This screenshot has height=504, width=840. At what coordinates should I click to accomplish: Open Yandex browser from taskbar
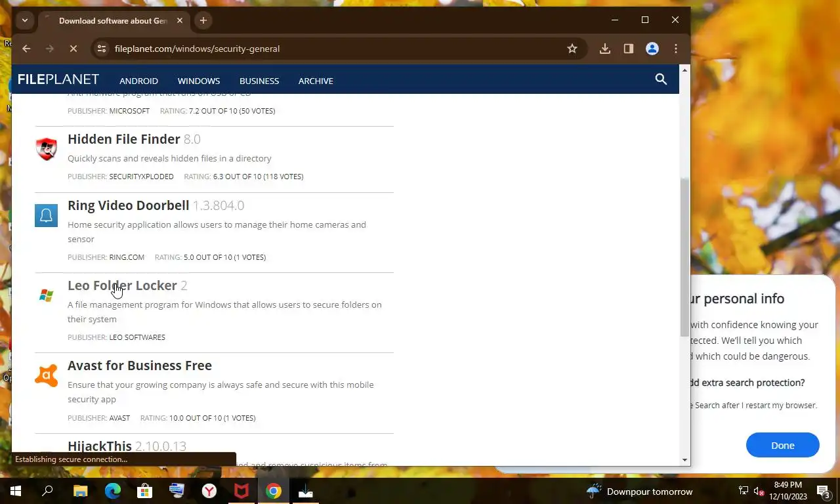point(209,491)
